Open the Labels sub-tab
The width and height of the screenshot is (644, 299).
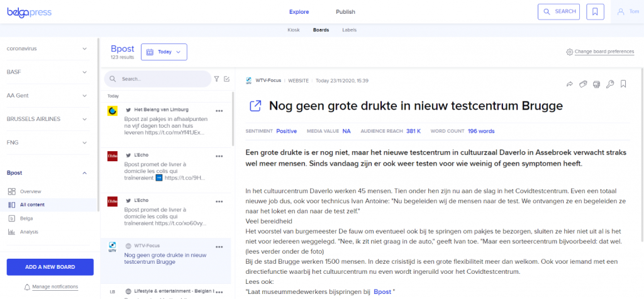coord(349,30)
